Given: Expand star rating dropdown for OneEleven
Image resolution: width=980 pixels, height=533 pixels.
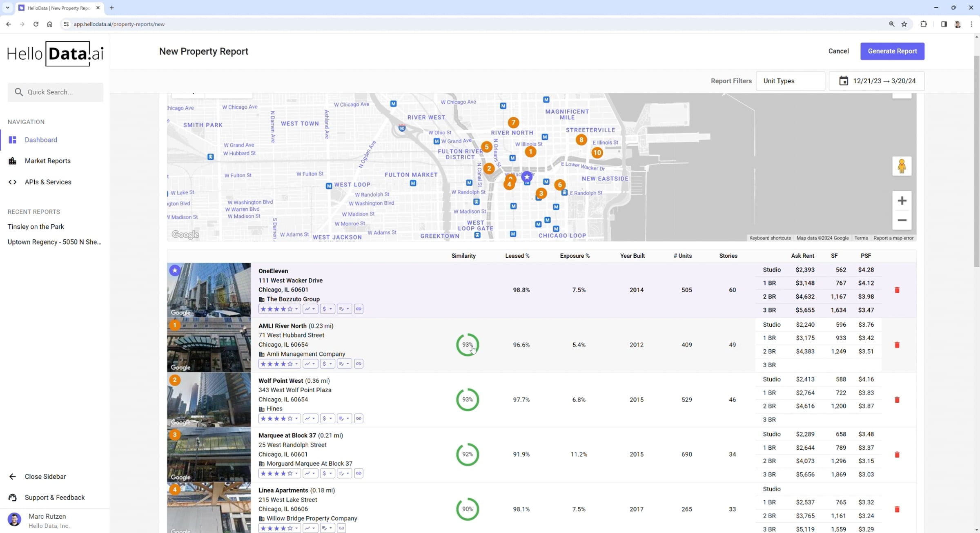Looking at the screenshot, I should (296, 309).
